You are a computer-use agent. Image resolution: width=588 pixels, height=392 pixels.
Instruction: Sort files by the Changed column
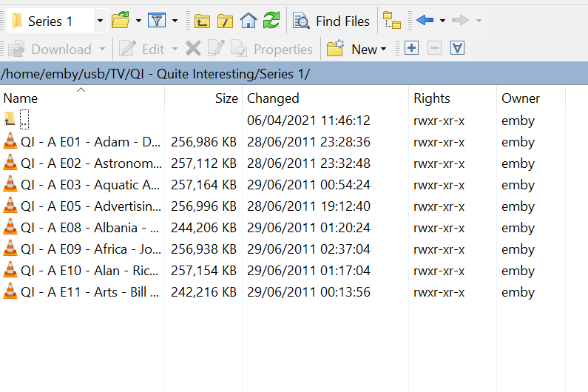273,98
